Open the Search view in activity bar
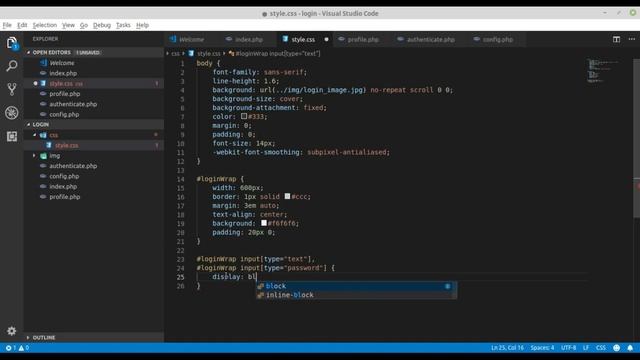The width and height of the screenshot is (640, 360). pyautogui.click(x=12, y=66)
